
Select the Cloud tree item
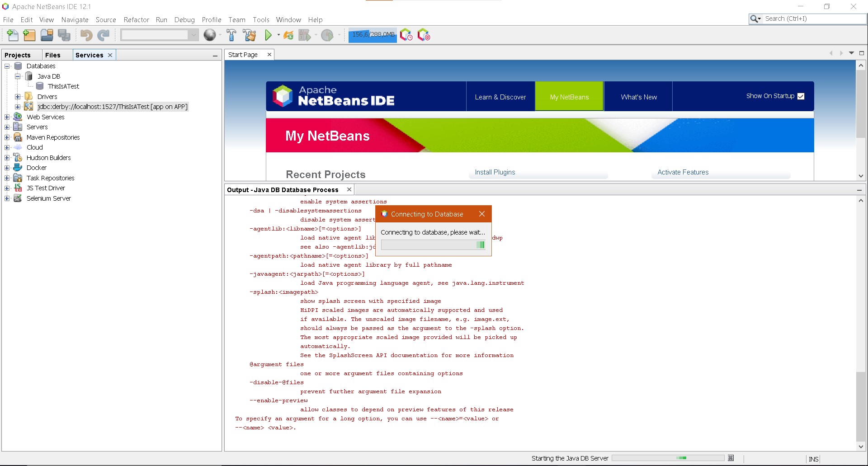pos(35,147)
